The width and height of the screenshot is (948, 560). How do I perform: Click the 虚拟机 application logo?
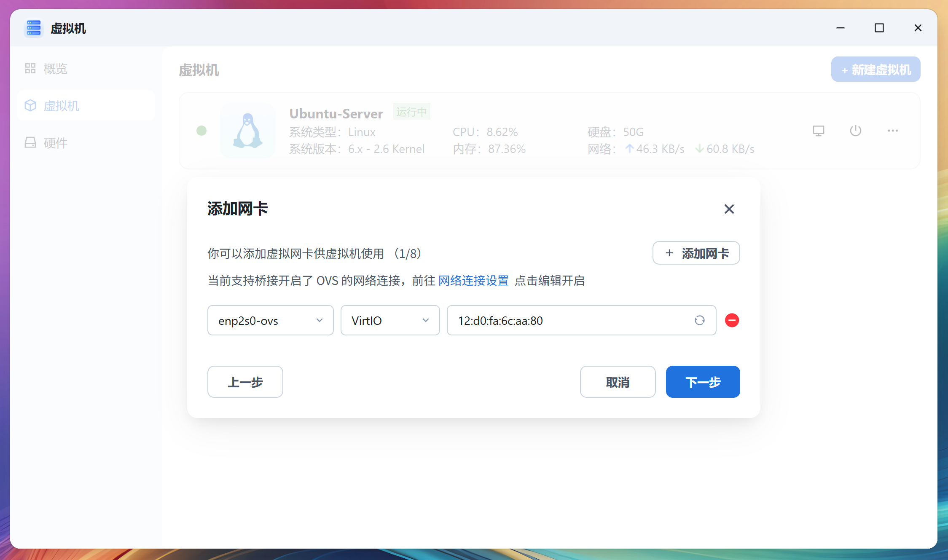click(x=33, y=28)
